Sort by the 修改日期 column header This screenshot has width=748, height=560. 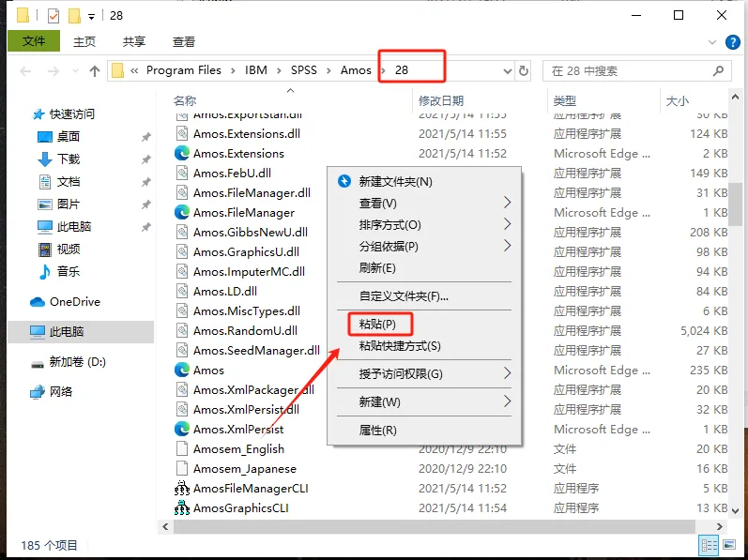tap(441, 100)
